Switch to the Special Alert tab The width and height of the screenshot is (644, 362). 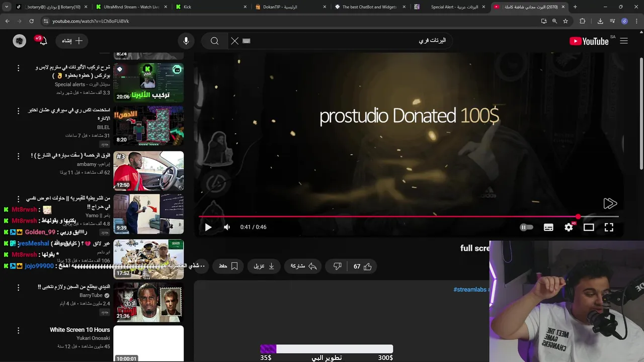pyautogui.click(x=449, y=7)
